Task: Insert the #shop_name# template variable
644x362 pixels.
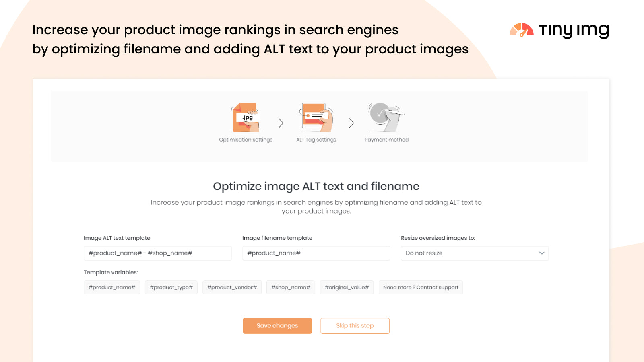Action: [291, 288]
